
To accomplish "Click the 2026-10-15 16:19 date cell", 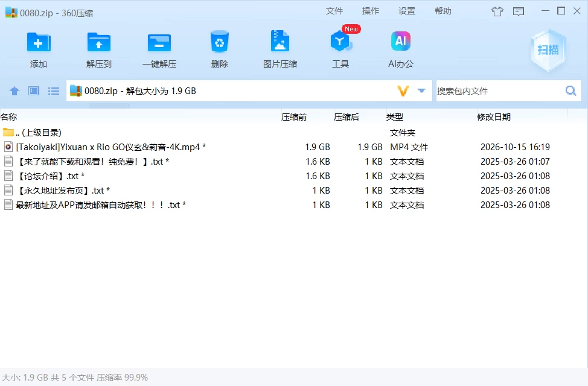I will pyautogui.click(x=515, y=147).
